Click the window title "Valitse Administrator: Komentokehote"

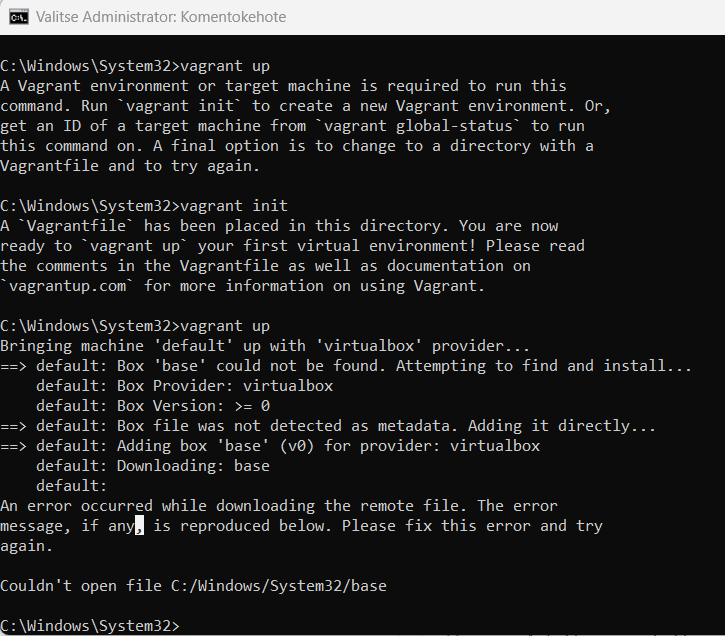tap(161, 17)
